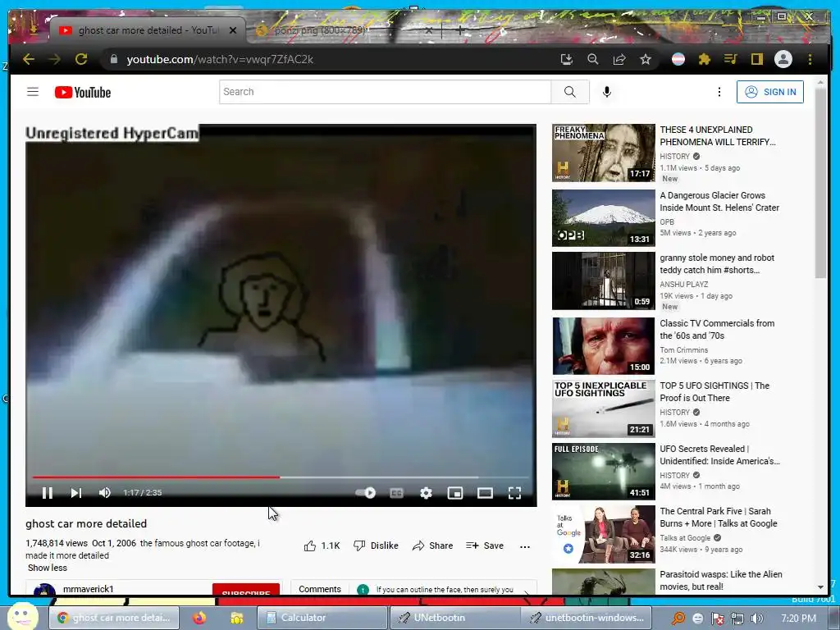Switch to UNetbootin taskbar item

pos(454,618)
